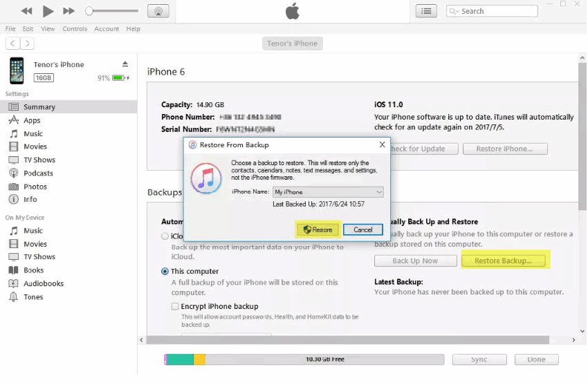
Task: Click the horizontal scrollbar thumb
Action: click(x=348, y=340)
